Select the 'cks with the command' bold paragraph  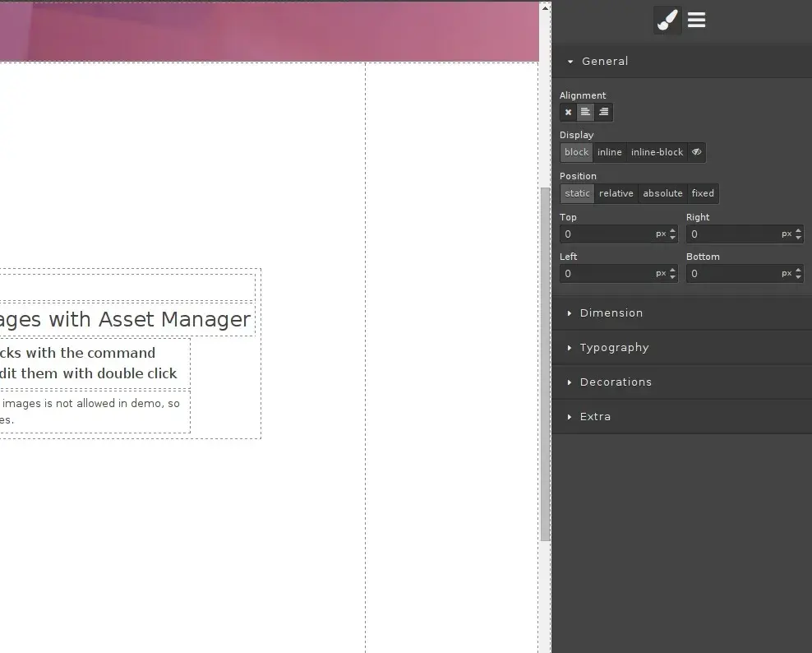coord(95,364)
